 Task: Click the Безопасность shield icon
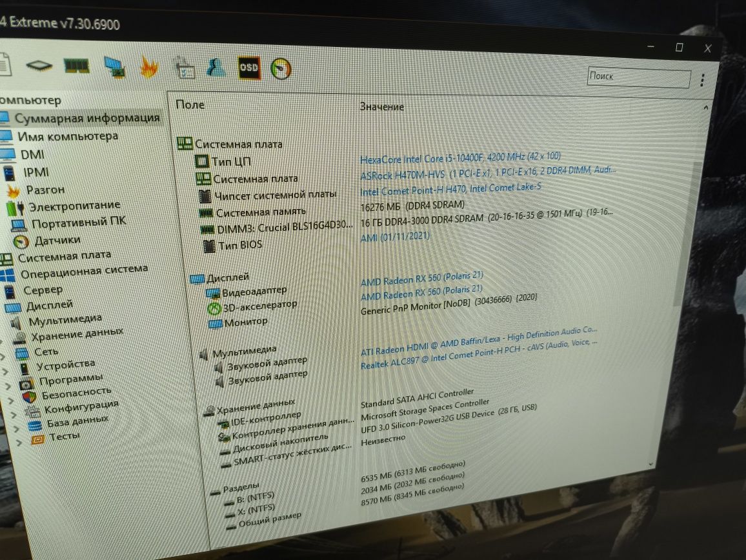click(30, 397)
